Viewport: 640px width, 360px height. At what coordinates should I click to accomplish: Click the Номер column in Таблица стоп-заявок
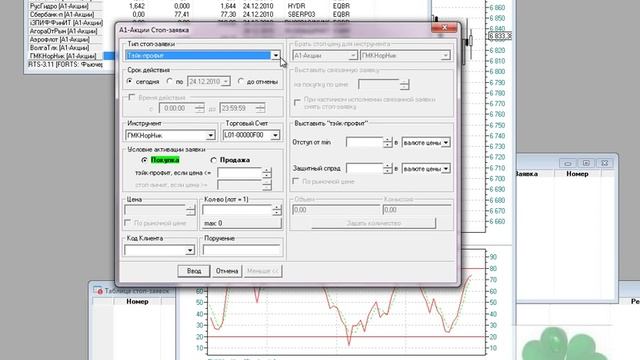(137, 302)
